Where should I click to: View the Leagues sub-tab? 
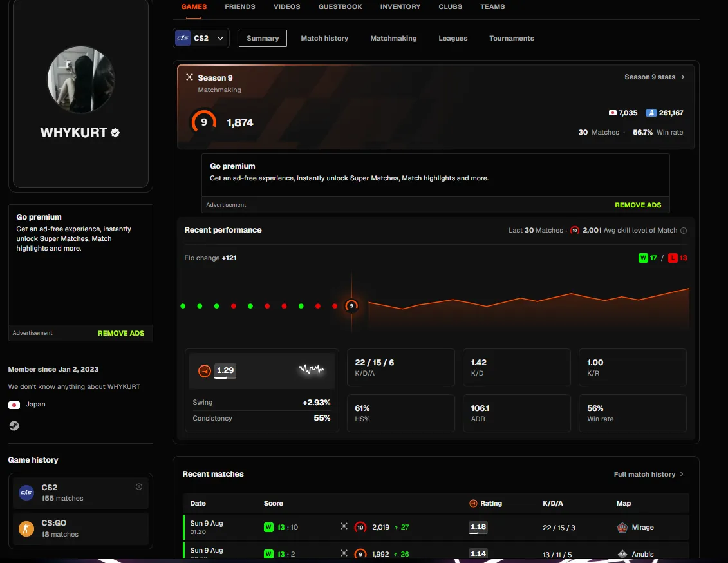(453, 38)
